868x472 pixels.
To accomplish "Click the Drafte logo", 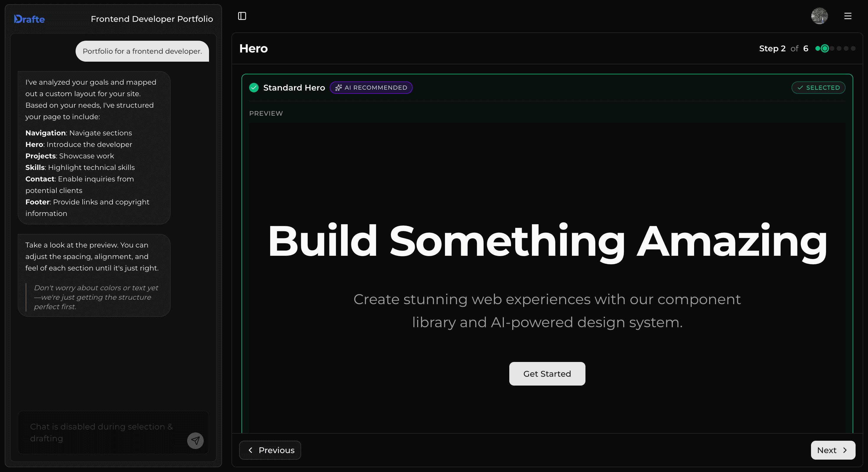I will point(29,19).
